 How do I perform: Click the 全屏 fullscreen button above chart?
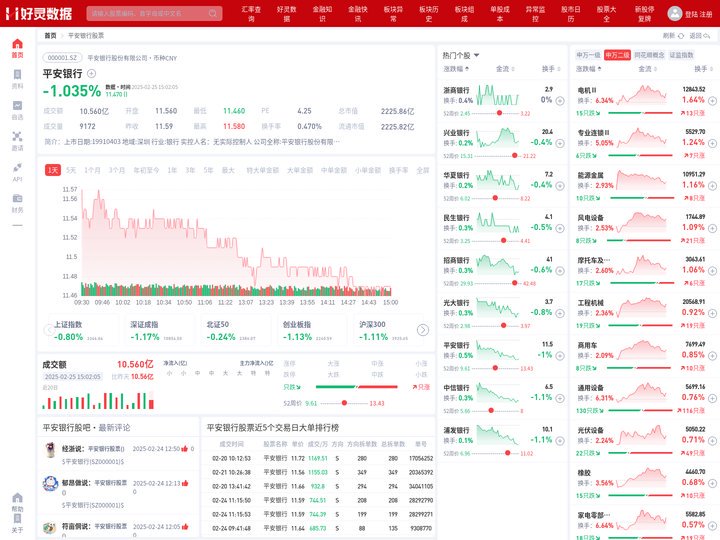(422, 170)
